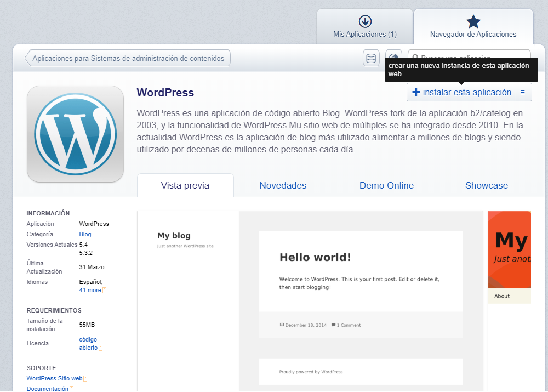Click the update date '31 Marzo'

click(x=92, y=267)
